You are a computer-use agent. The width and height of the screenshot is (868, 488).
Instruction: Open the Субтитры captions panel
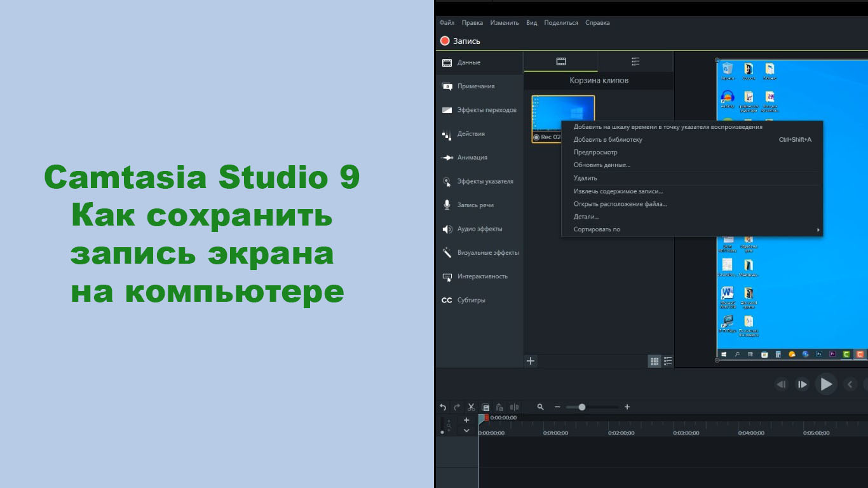tap(479, 300)
